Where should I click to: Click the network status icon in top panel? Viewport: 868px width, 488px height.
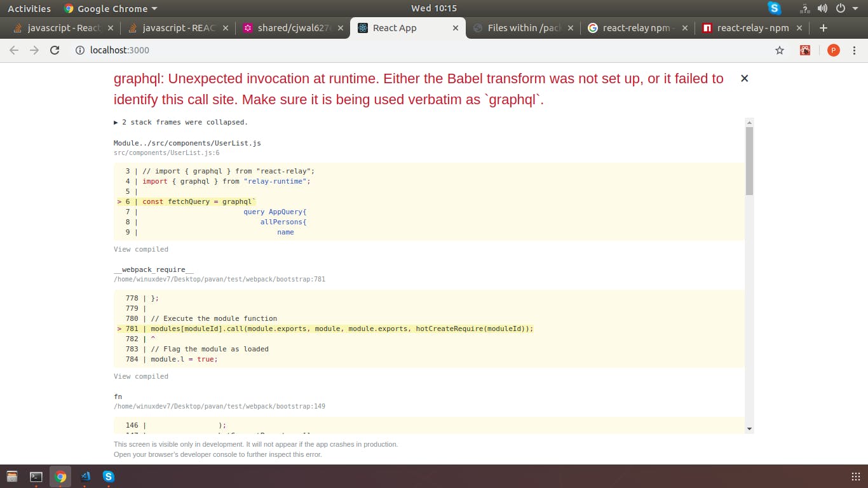pos(805,8)
